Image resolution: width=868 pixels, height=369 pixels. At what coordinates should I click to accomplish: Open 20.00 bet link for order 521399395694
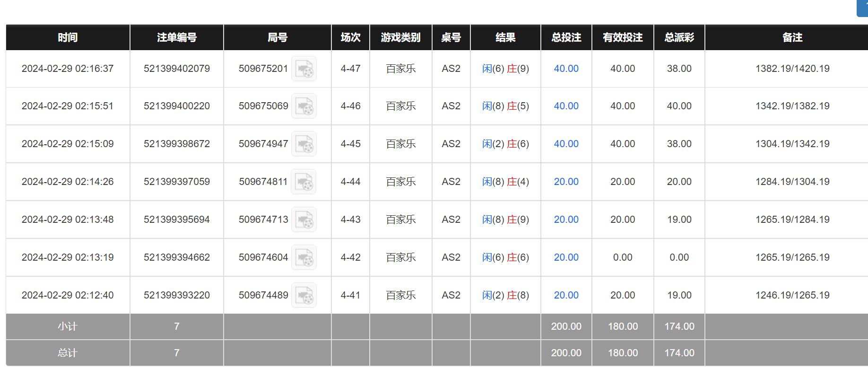tap(566, 220)
